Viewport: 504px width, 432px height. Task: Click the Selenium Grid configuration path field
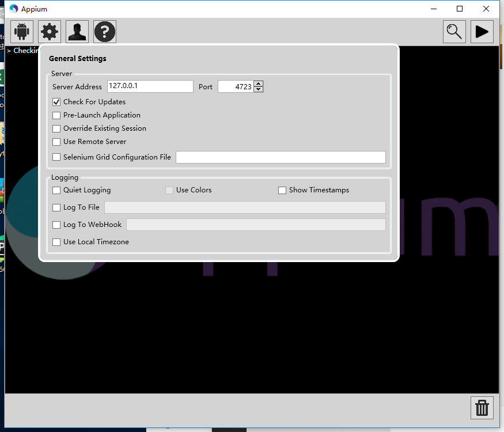pyautogui.click(x=281, y=157)
